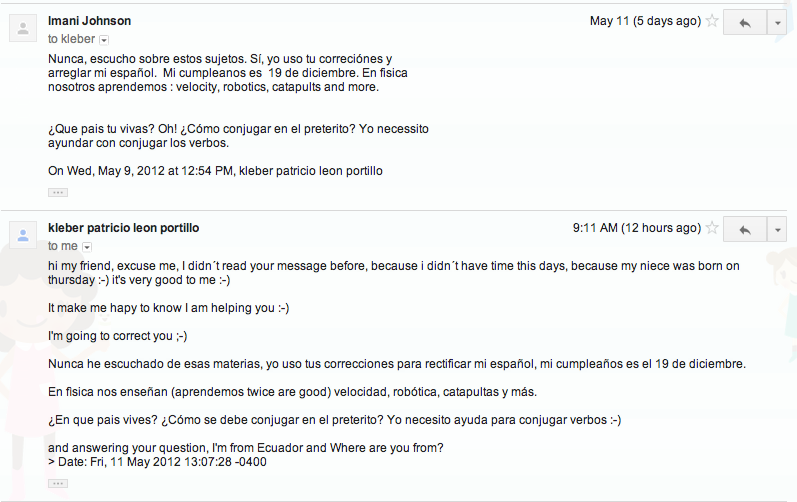Expand details arrow beside "to kleber"
The height and width of the screenshot is (502, 797).
tap(104, 40)
